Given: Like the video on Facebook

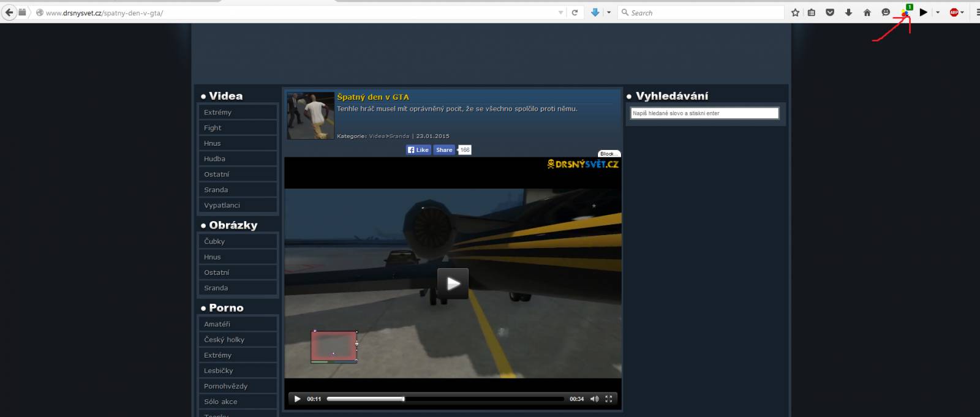Looking at the screenshot, I should click(x=418, y=150).
